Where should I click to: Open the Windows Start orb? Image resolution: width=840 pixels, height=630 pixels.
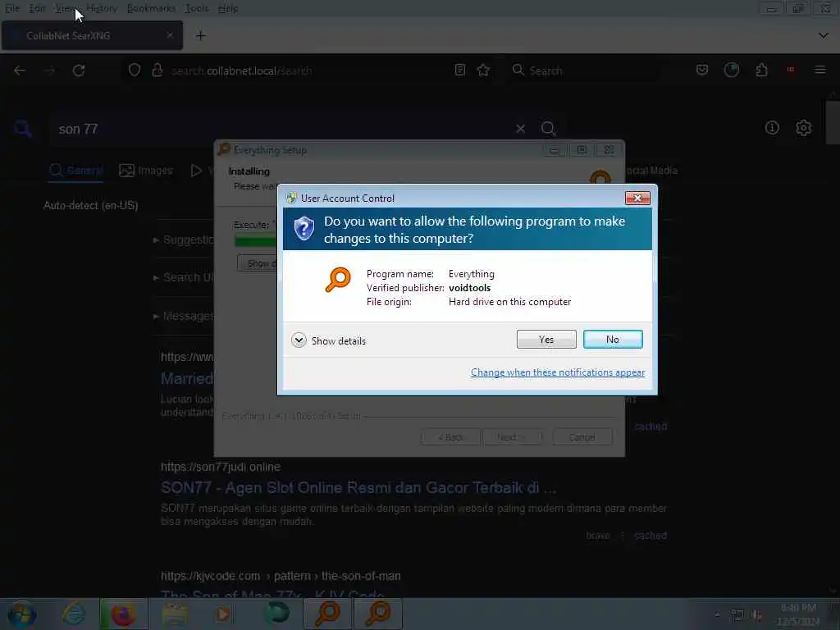[x=21, y=614]
